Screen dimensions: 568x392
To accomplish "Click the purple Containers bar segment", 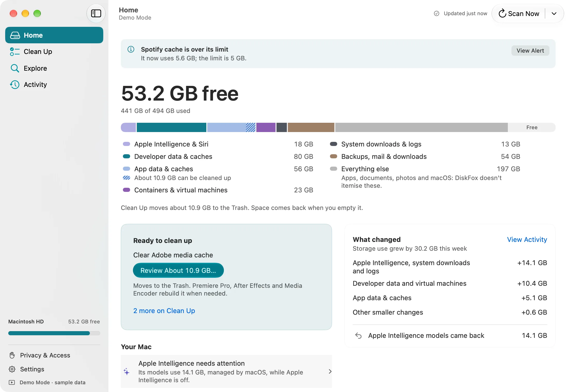I will [x=266, y=127].
